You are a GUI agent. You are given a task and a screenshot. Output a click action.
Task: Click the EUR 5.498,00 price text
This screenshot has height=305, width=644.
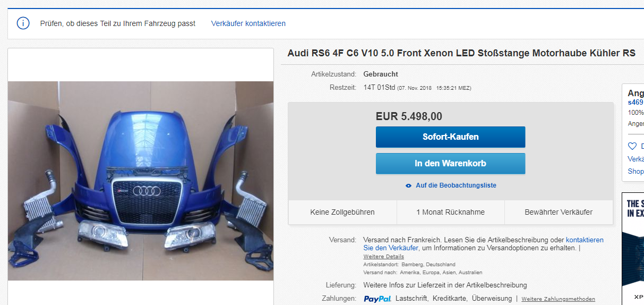[409, 116]
